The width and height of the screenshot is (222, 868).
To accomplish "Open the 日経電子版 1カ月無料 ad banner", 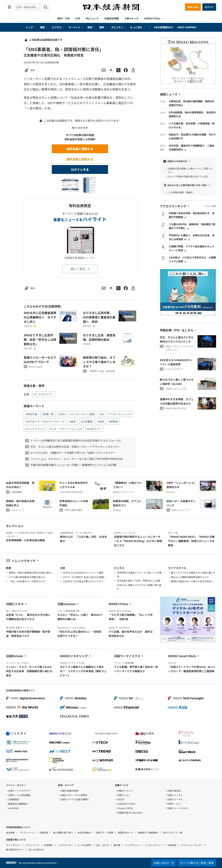I will click(x=188, y=292).
